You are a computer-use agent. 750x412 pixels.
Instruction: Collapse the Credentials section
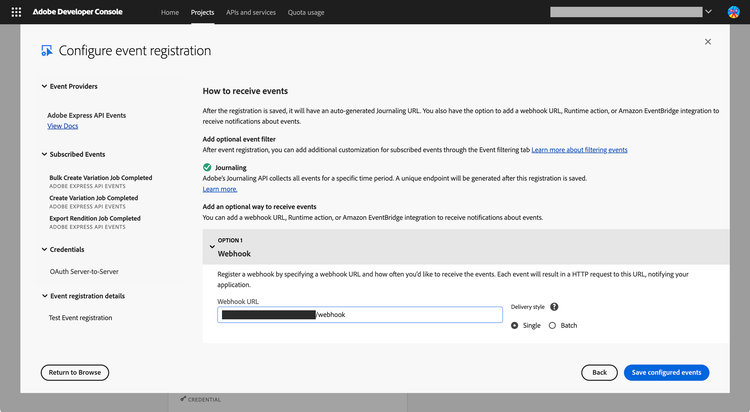44,249
